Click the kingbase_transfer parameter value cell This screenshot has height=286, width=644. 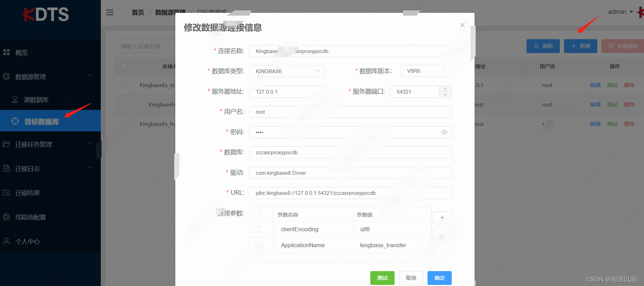(391, 245)
